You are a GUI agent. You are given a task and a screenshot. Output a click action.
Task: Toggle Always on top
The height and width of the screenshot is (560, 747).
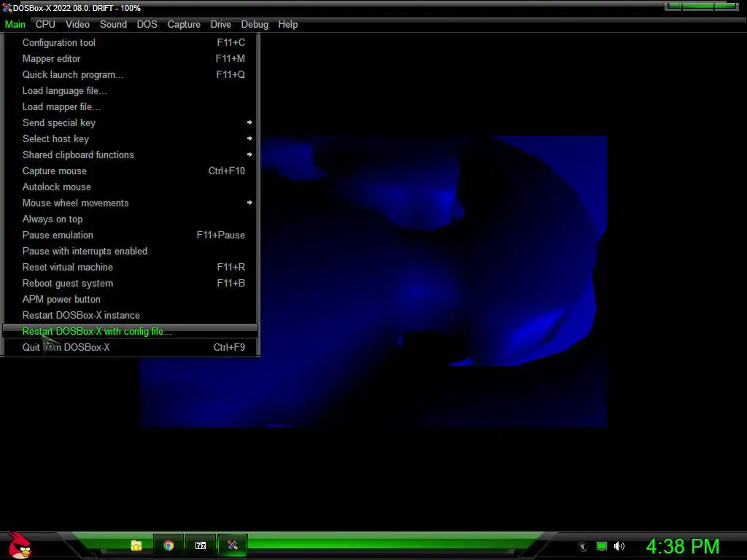click(x=130, y=219)
